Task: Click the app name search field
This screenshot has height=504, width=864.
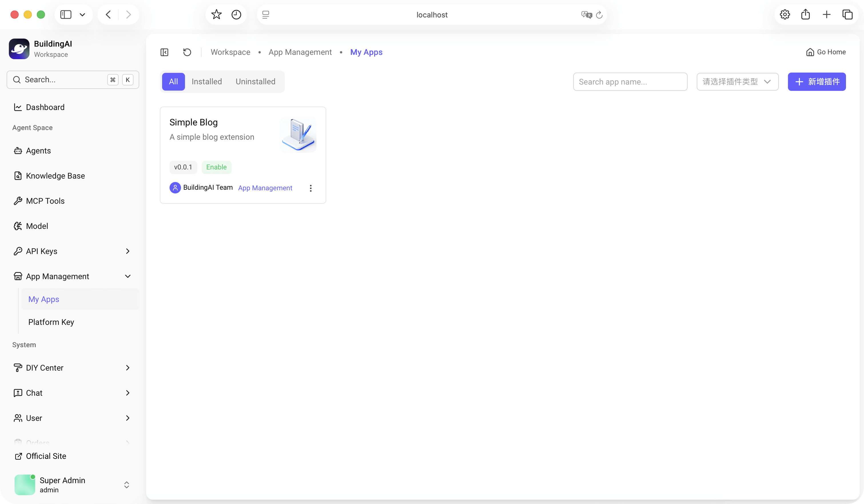Action: tap(630, 81)
